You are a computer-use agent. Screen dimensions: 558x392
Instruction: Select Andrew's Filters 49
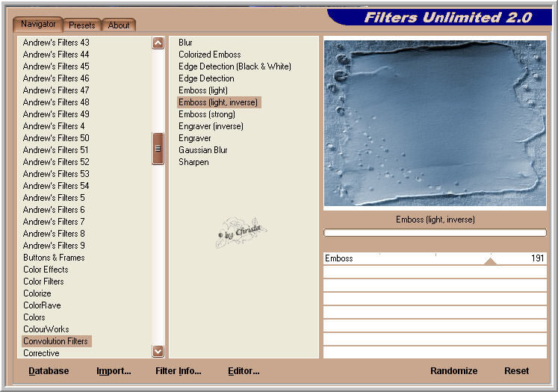(x=56, y=114)
